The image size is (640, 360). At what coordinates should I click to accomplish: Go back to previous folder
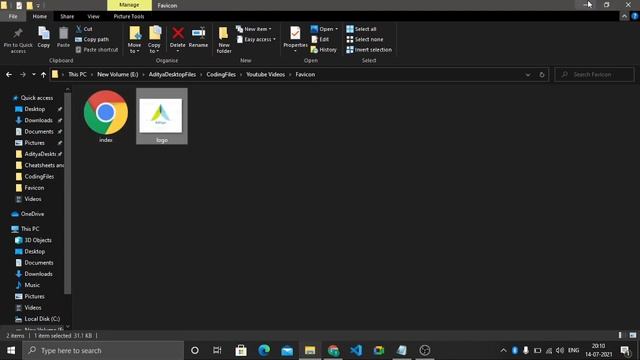[x=9, y=75]
